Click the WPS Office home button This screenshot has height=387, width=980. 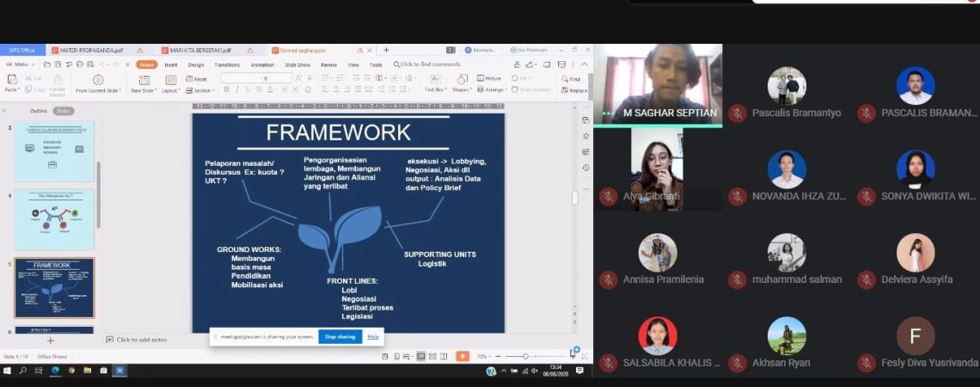pyautogui.click(x=22, y=50)
